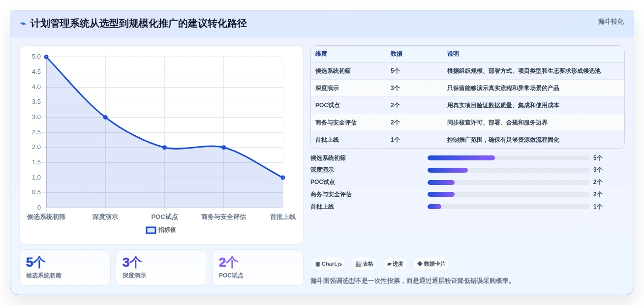Select the 数据卡片 tag
This screenshot has height=305, width=644.
[431, 264]
